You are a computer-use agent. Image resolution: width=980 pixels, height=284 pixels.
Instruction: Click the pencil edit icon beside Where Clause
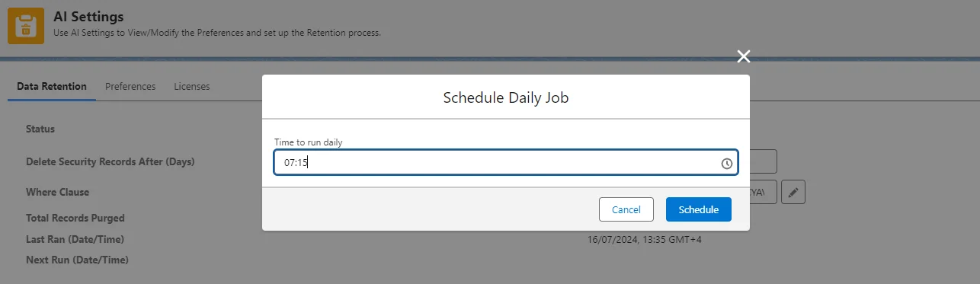793,193
